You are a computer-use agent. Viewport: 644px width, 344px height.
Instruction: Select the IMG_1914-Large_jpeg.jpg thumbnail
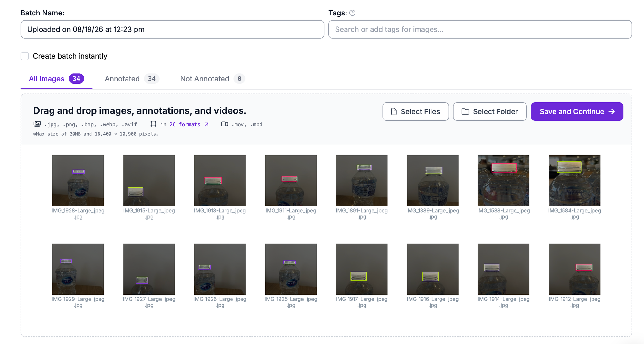tap(504, 269)
